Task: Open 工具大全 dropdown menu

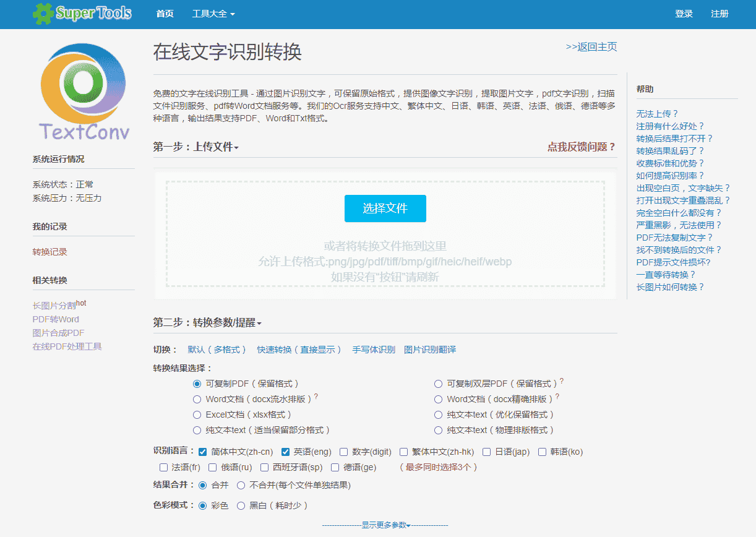Action: pyautogui.click(x=213, y=14)
